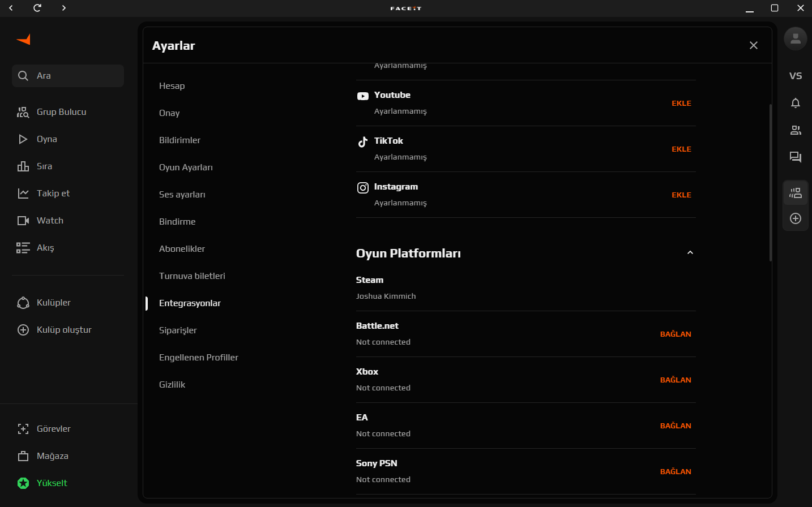Click BAĞLAN for Sony PSN

coord(676,471)
